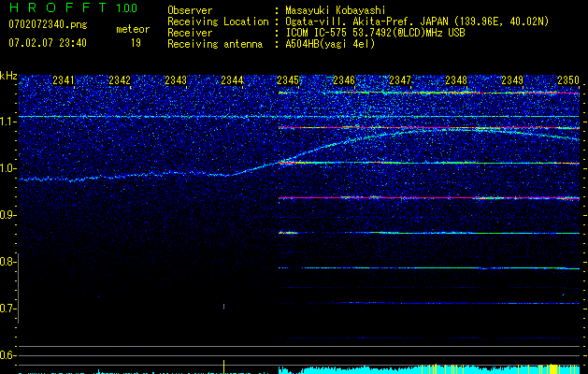588x374 pixels.
Task: Click the word meteor above the count
Action: [133, 29]
